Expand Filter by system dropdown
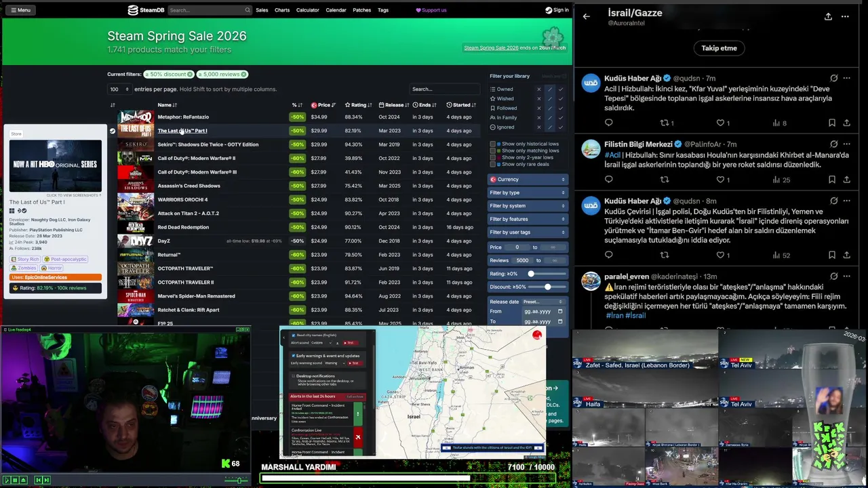The height and width of the screenshot is (488, 868). click(x=527, y=205)
